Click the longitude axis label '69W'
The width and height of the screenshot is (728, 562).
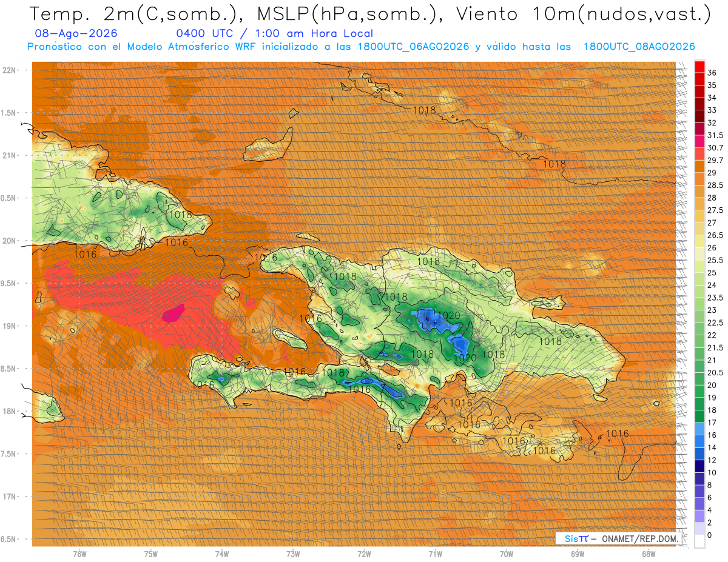[577, 554]
